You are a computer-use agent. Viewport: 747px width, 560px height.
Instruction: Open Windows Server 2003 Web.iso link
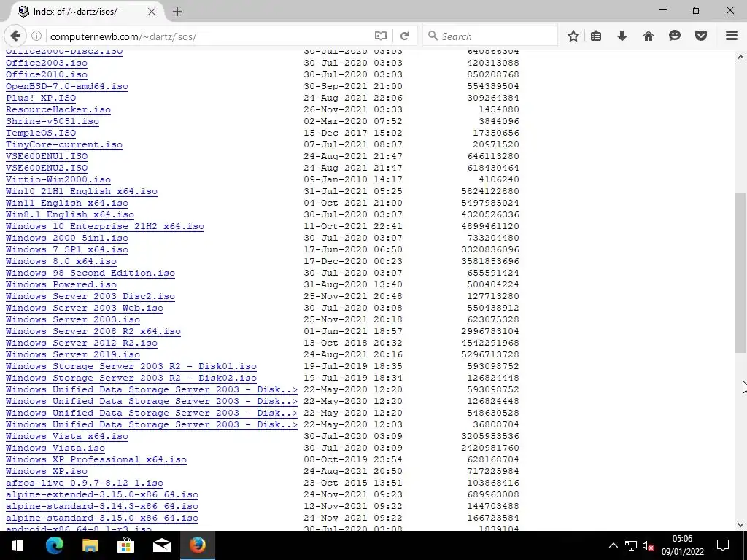click(85, 308)
